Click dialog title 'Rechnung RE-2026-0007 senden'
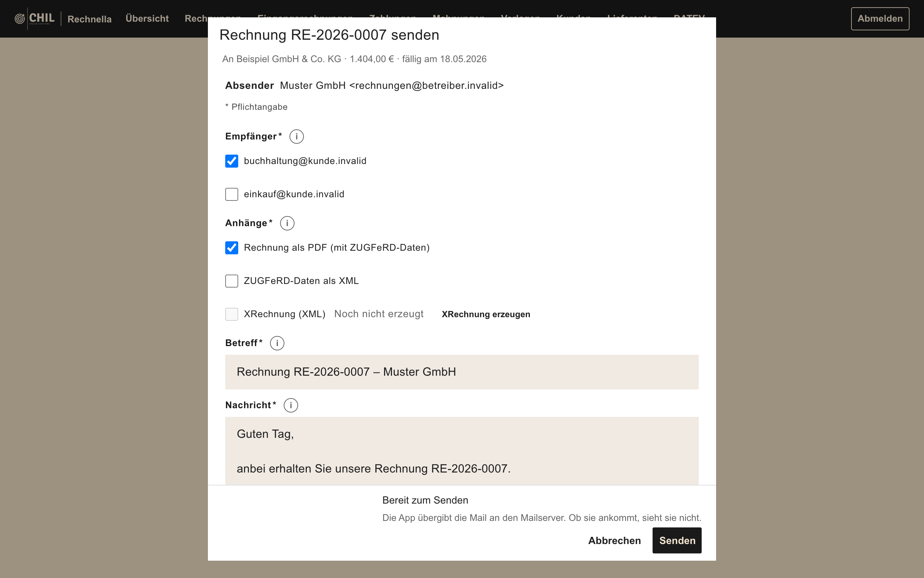 coord(329,35)
